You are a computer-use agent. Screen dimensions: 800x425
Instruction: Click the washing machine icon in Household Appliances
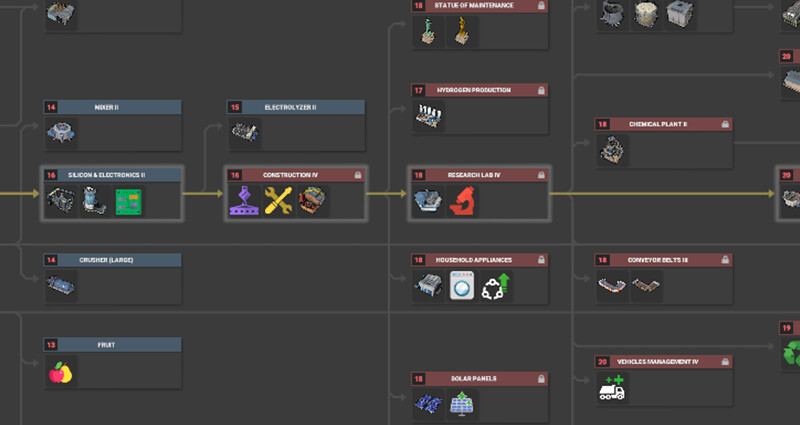tap(462, 286)
